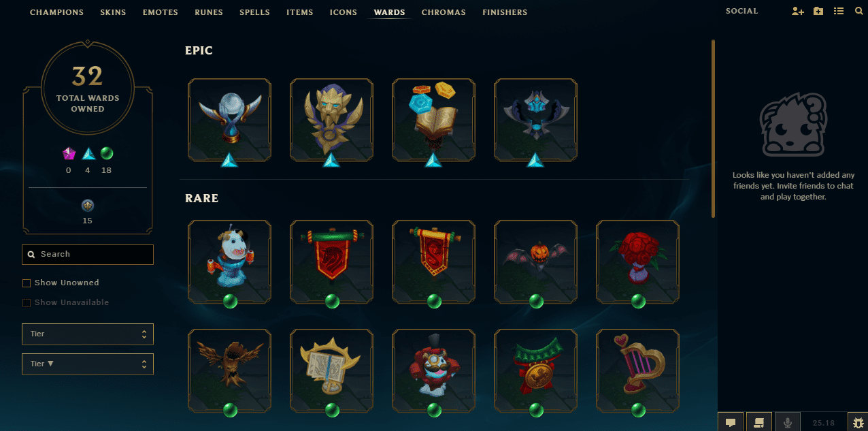This screenshot has height=431, width=868.
Task: Select the pumpkin bat ward thumbnail
Action: tap(535, 262)
